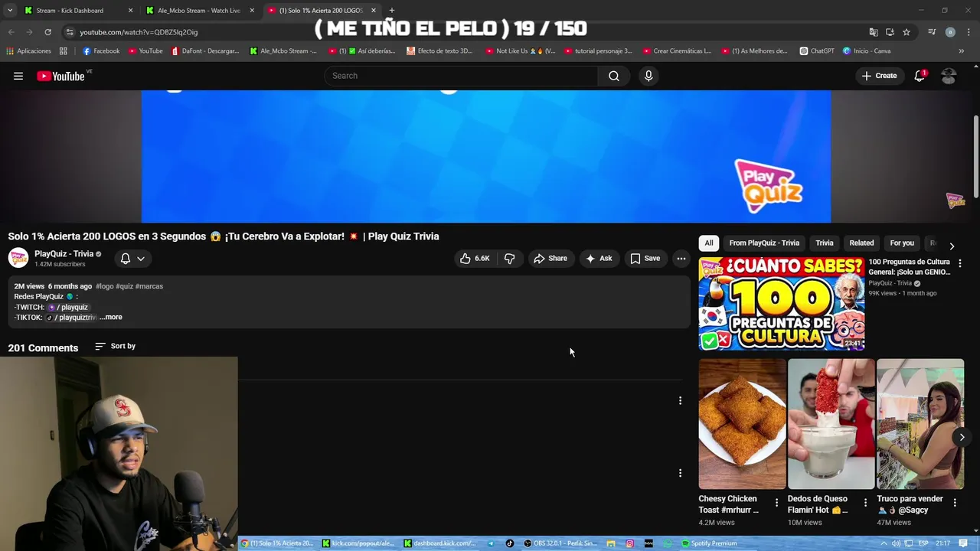Open more actions menu beside Save

pos(681,259)
